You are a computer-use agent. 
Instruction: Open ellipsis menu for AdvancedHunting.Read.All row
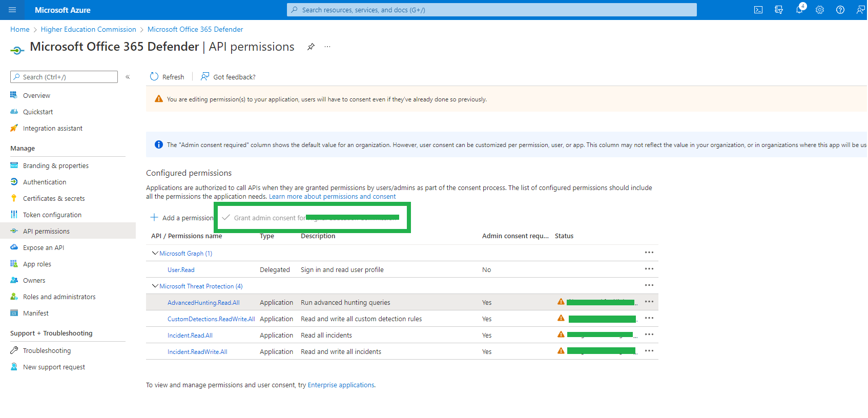pos(649,302)
